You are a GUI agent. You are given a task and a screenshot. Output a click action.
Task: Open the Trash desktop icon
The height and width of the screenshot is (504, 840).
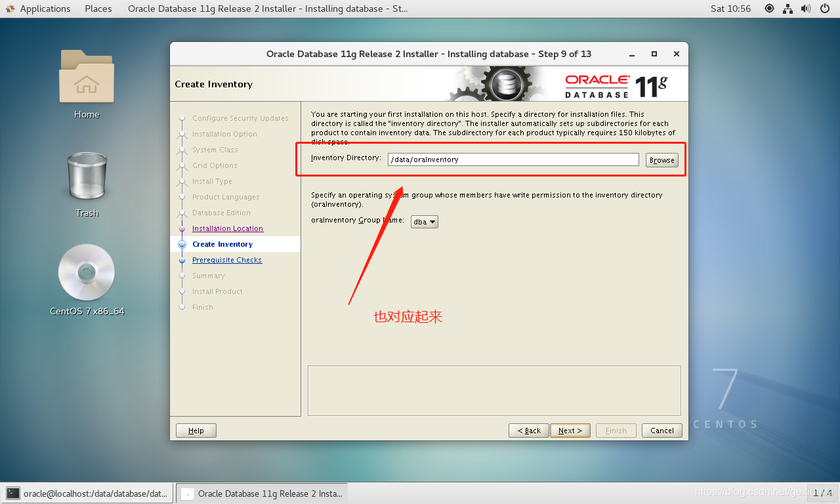(87, 176)
